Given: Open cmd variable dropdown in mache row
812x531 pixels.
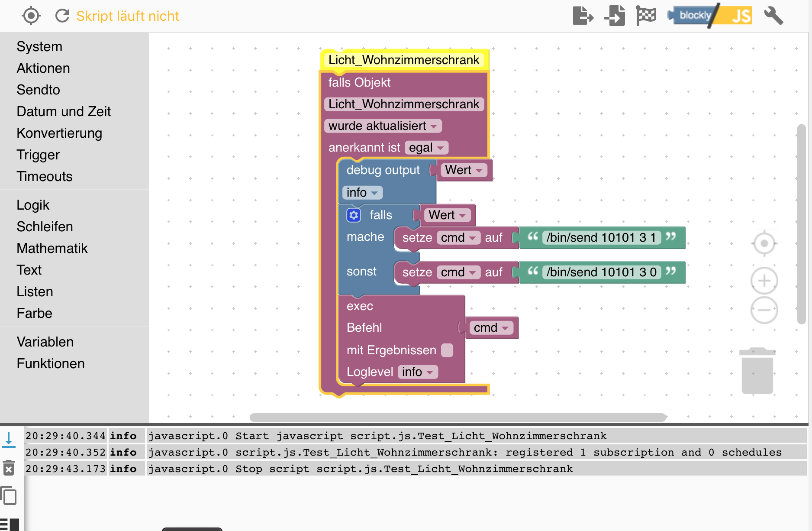Looking at the screenshot, I should point(458,238).
